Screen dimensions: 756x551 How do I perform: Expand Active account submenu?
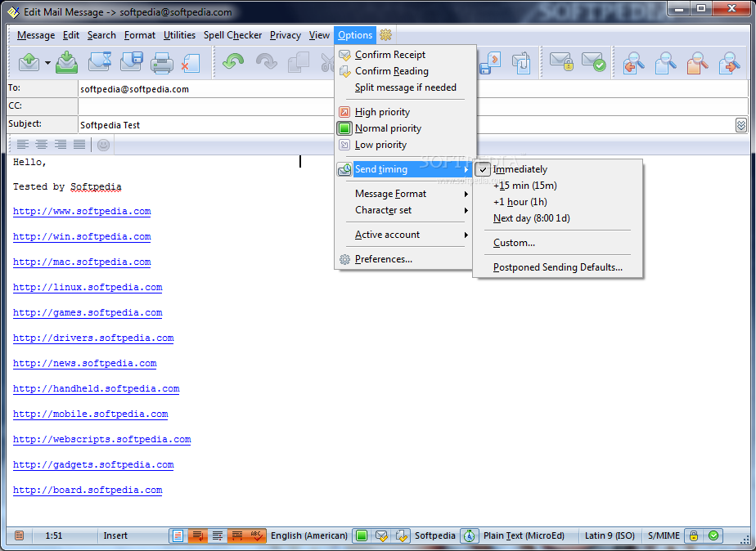(403, 235)
